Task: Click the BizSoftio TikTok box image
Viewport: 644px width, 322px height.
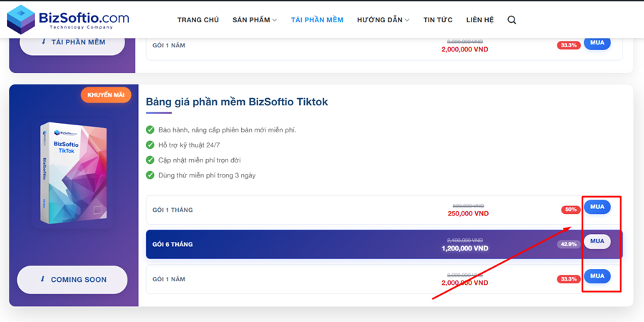Action: pos(73,172)
